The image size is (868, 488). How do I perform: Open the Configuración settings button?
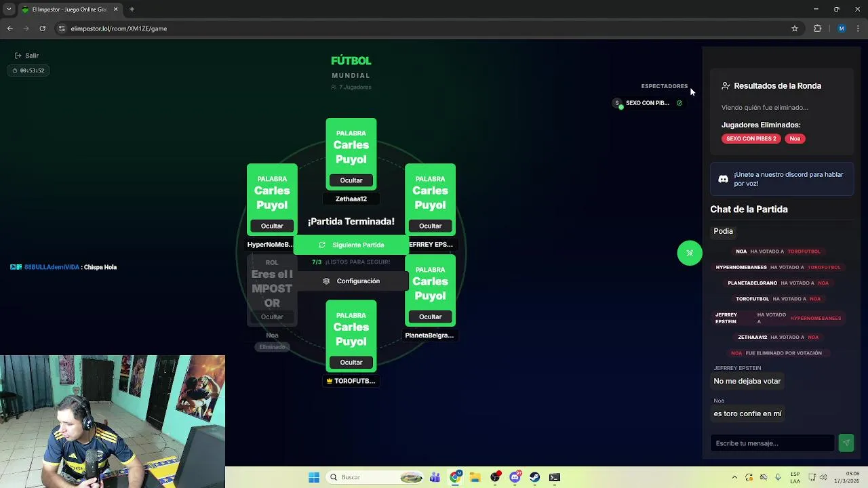coord(351,281)
